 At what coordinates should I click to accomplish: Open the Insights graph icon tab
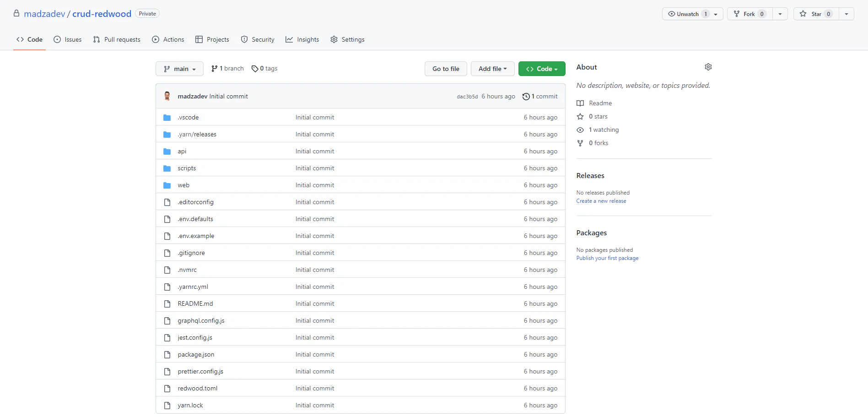click(289, 39)
